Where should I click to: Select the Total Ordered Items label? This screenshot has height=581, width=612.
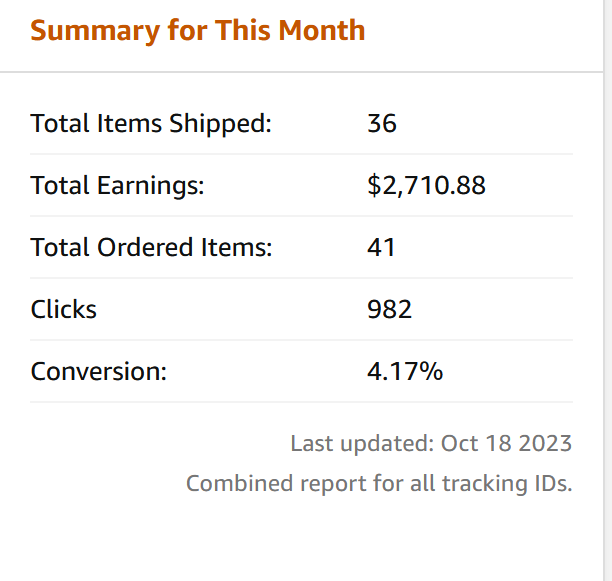tap(151, 248)
